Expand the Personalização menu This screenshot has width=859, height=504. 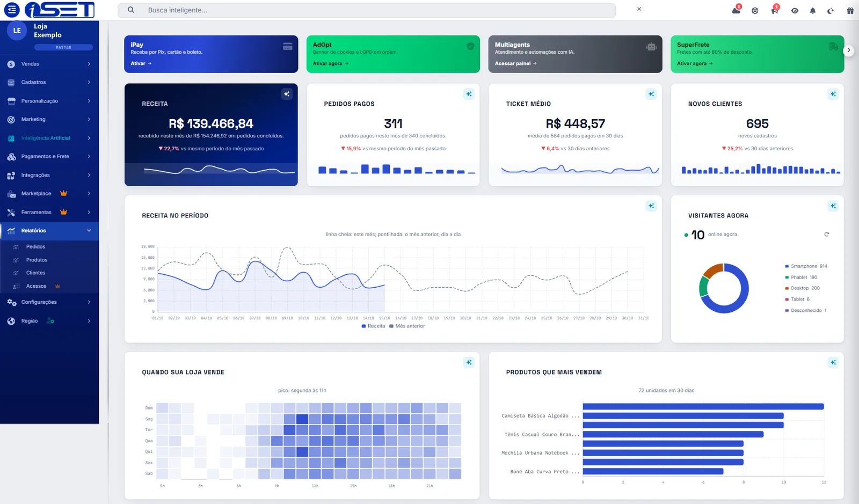(49, 101)
